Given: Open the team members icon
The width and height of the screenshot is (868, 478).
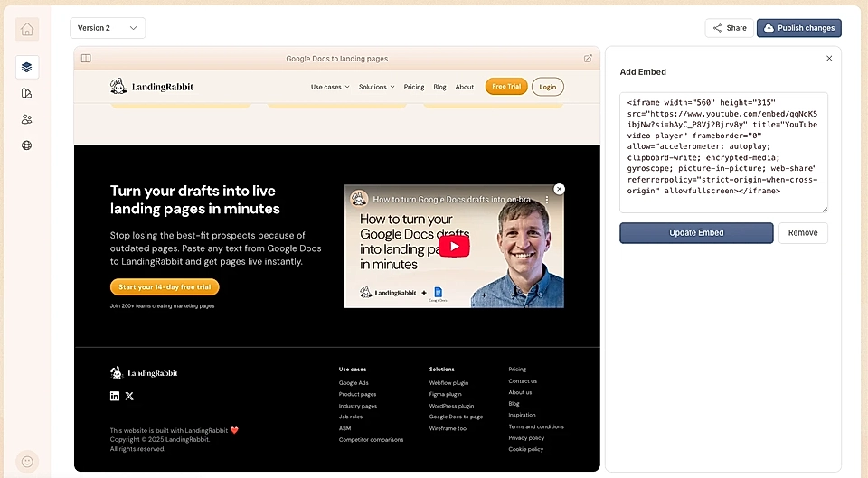Looking at the screenshot, I should click(27, 119).
